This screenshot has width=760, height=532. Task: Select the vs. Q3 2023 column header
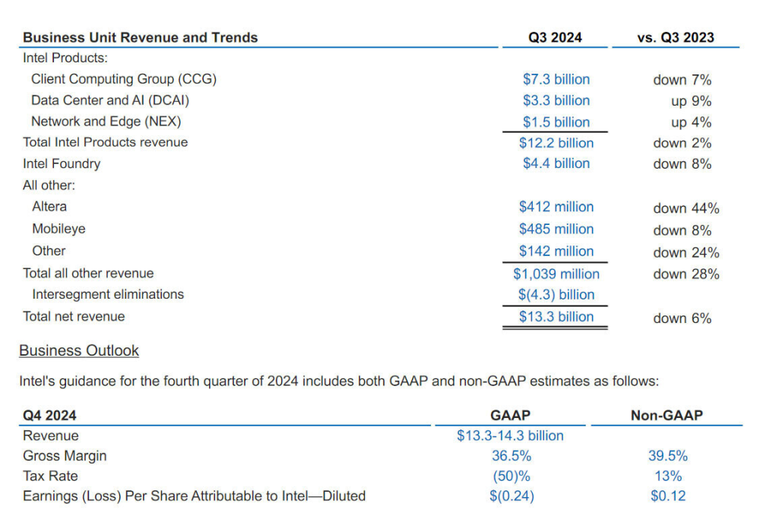675,36
